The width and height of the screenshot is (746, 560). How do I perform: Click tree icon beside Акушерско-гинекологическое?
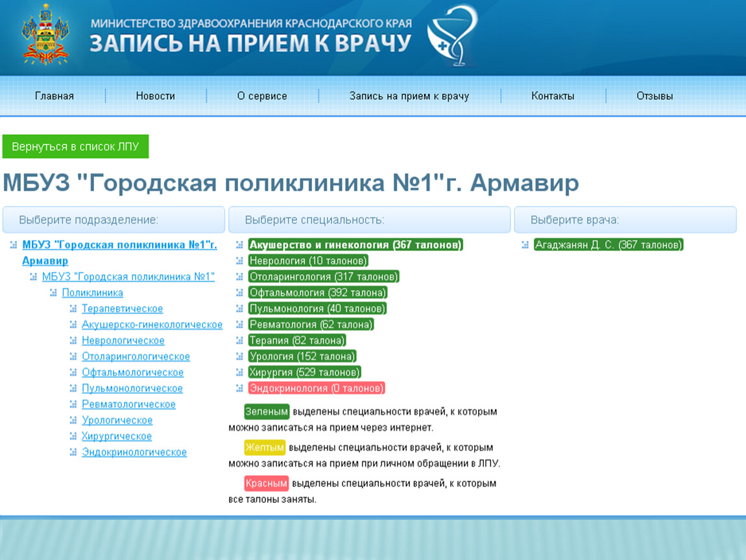pos(73,325)
